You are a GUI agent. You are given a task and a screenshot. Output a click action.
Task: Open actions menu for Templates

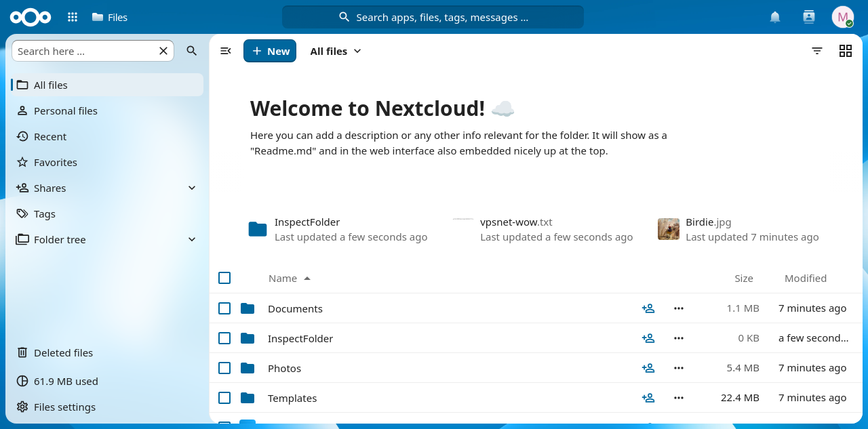pyautogui.click(x=679, y=398)
